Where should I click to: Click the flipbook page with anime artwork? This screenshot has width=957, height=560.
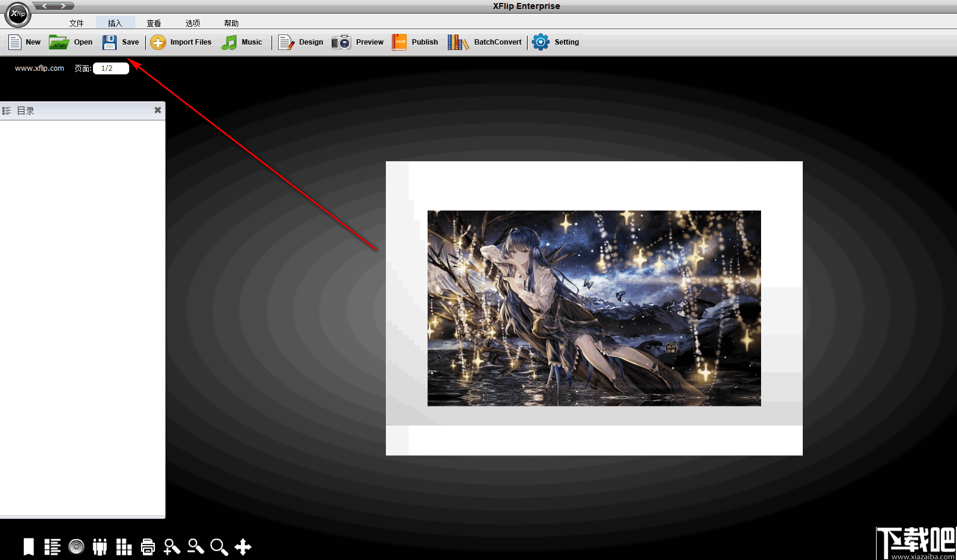pyautogui.click(x=594, y=308)
